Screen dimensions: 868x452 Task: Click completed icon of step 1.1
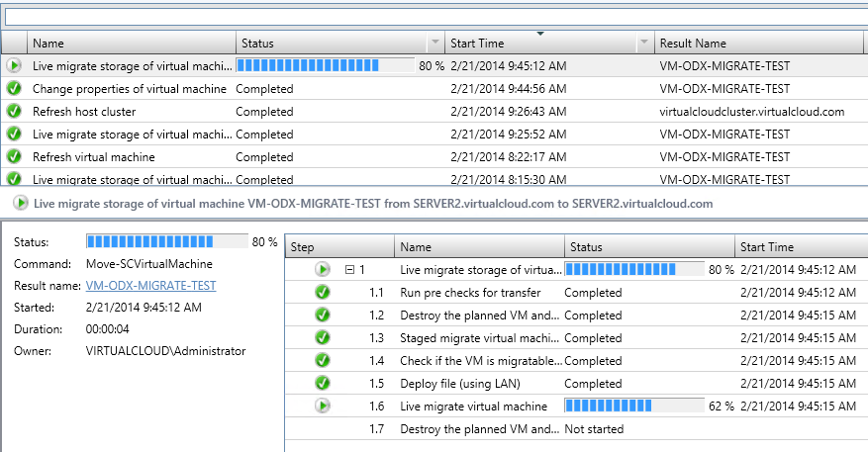click(323, 293)
